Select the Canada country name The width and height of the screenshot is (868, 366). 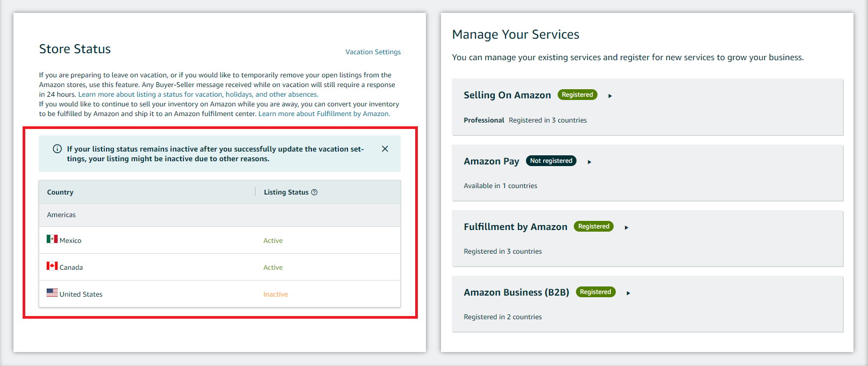pyautogui.click(x=71, y=268)
